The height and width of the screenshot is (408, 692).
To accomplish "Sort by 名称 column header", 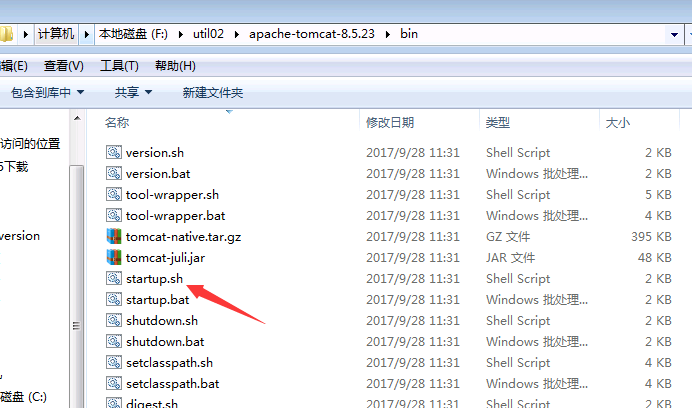I will pos(117,122).
